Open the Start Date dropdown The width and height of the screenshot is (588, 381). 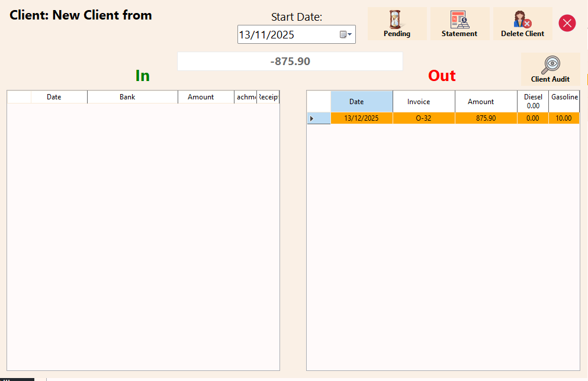[x=349, y=34]
